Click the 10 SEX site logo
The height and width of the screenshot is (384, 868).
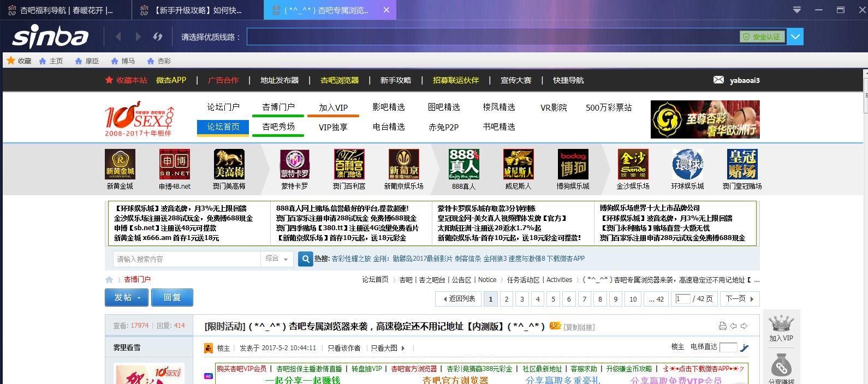point(140,118)
